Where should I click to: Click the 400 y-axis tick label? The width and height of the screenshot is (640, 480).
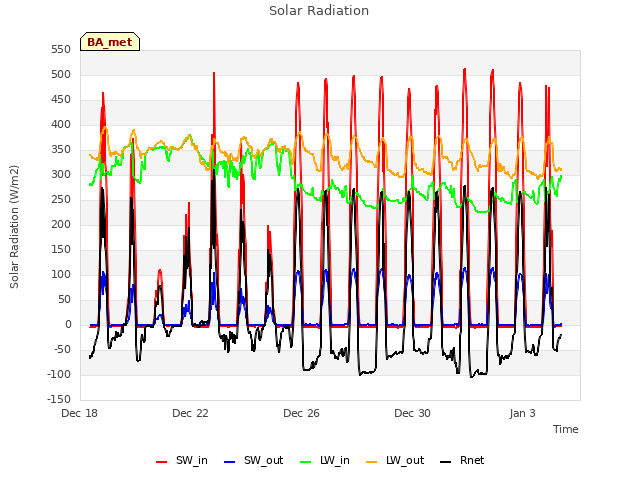pyautogui.click(x=61, y=124)
